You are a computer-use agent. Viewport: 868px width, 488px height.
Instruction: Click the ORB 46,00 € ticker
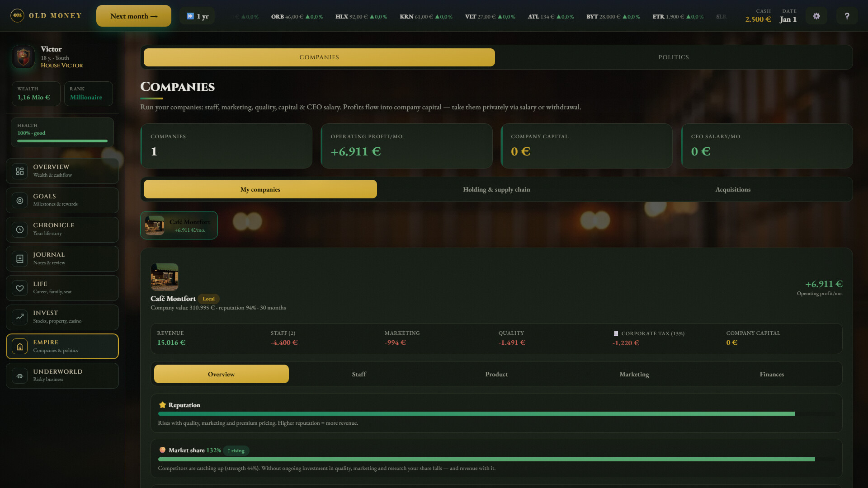[297, 17]
